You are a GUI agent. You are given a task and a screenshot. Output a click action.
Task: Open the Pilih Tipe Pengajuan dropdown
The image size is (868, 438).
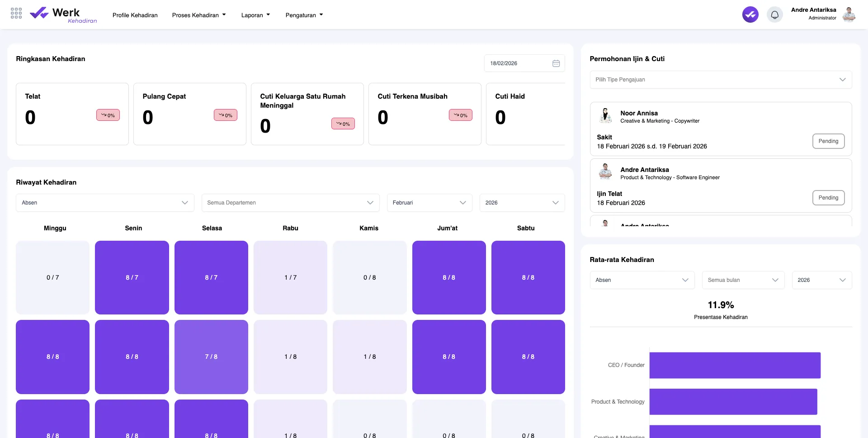[720, 80]
